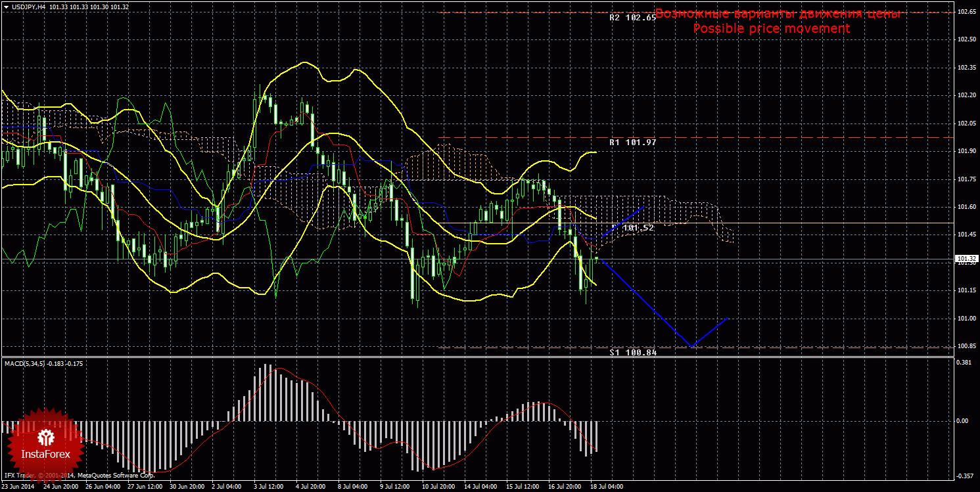Click the 10 Jul 20:00 time axis label
Screen dimensions: 980x492
(x=438, y=487)
